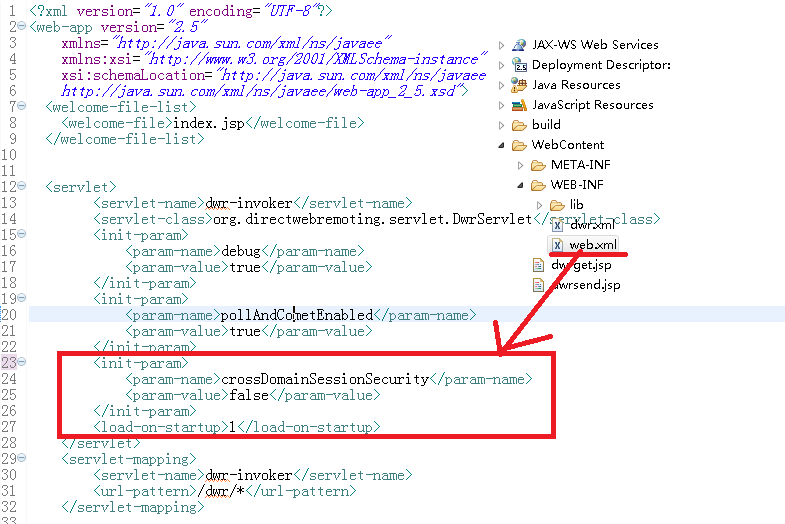Image resolution: width=785 pixels, height=524 pixels.
Task: Place cursor on crossDomainSessionSecurity text
Action: coord(325,379)
